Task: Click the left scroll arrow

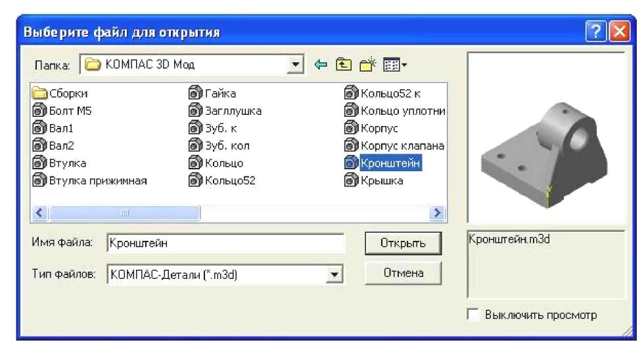Action: tap(40, 213)
